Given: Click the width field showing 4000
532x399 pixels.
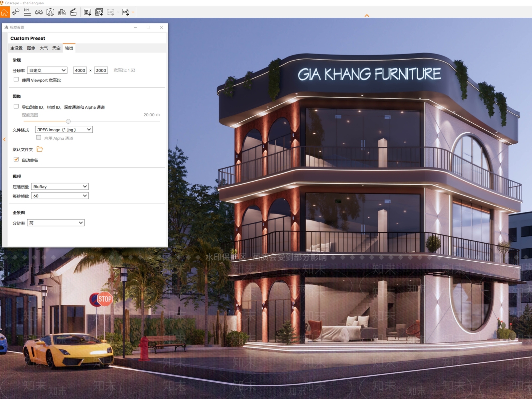Looking at the screenshot, I should pyautogui.click(x=80, y=70).
